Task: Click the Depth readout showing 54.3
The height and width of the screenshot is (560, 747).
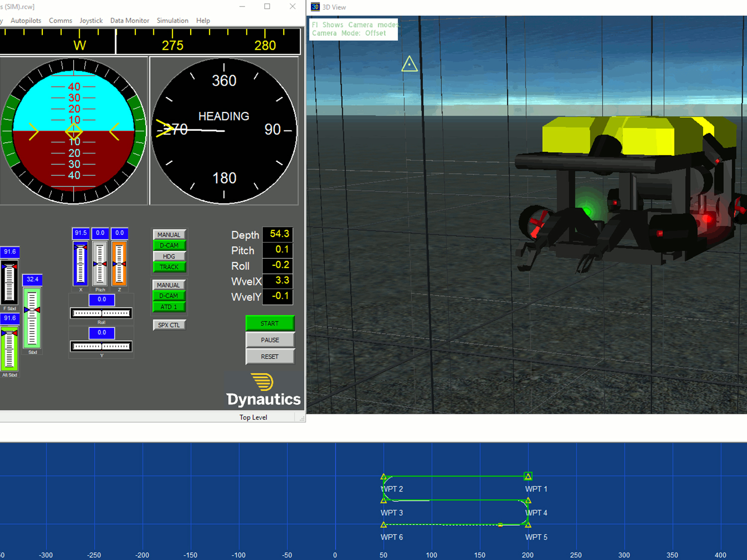Action: pos(278,234)
